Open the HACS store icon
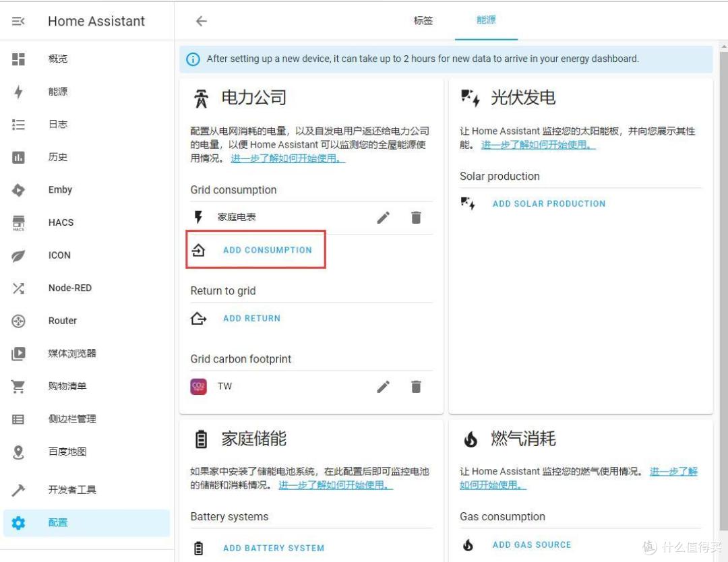Image resolution: width=728 pixels, height=562 pixels. coord(18,223)
